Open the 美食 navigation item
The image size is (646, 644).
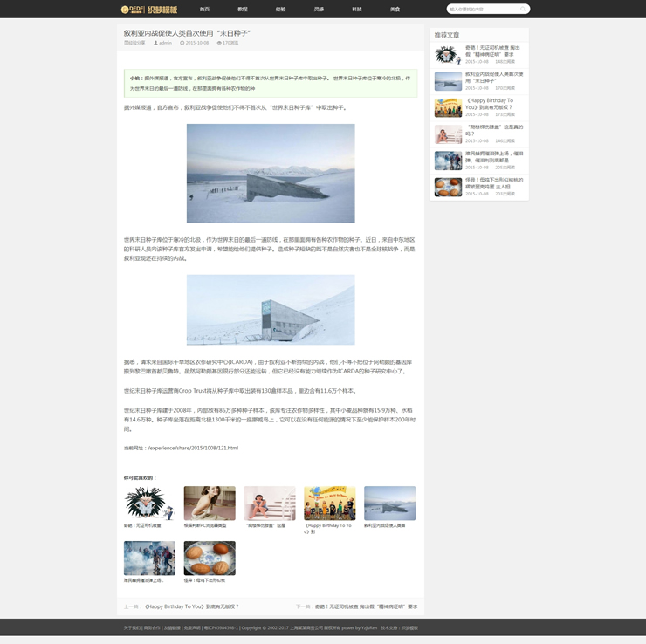click(395, 10)
